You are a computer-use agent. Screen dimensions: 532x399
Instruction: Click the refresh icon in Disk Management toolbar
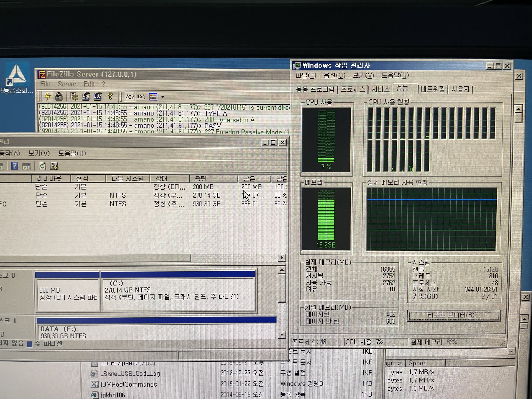[x=42, y=166]
